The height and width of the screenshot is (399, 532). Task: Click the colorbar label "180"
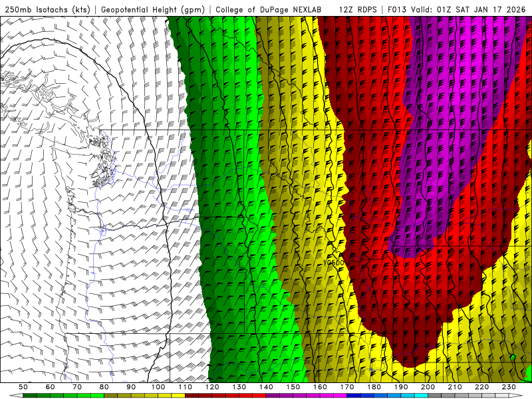pos(374,387)
